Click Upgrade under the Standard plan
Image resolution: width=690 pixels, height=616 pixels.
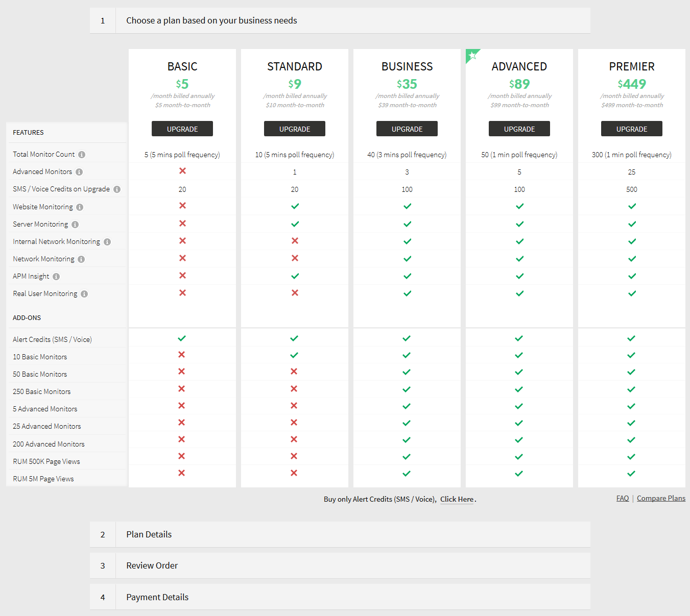click(x=295, y=129)
